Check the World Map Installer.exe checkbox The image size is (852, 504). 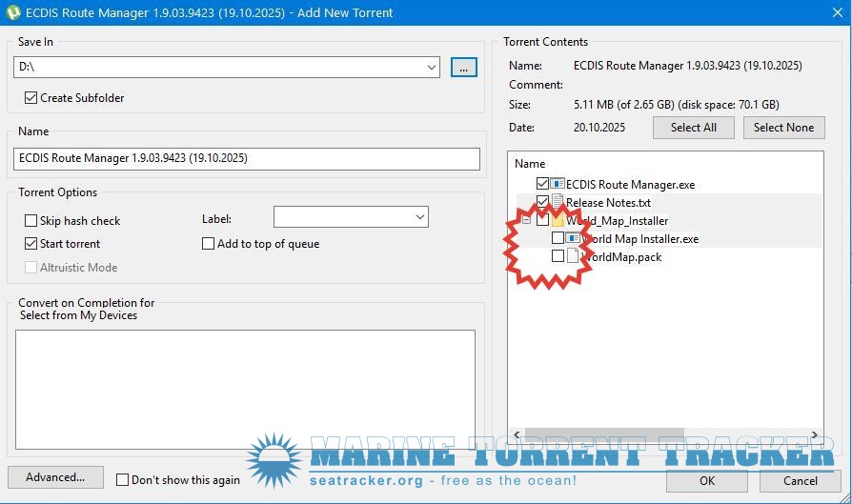coord(558,238)
